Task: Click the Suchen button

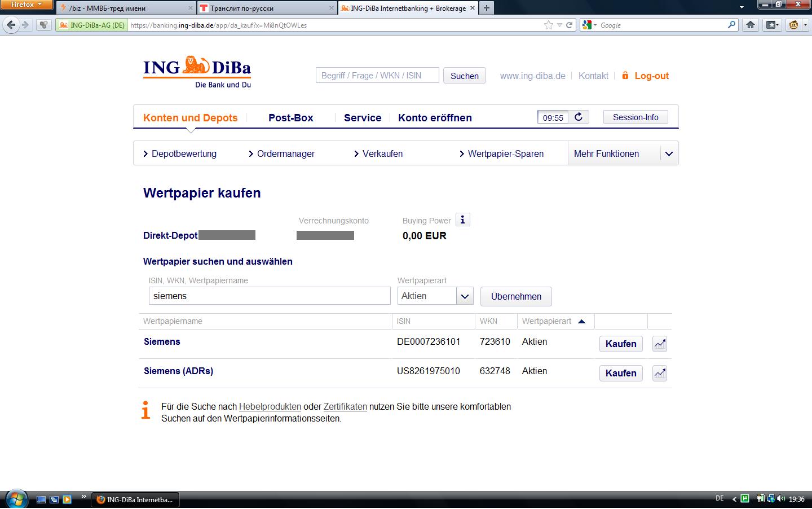Action: 464,76
